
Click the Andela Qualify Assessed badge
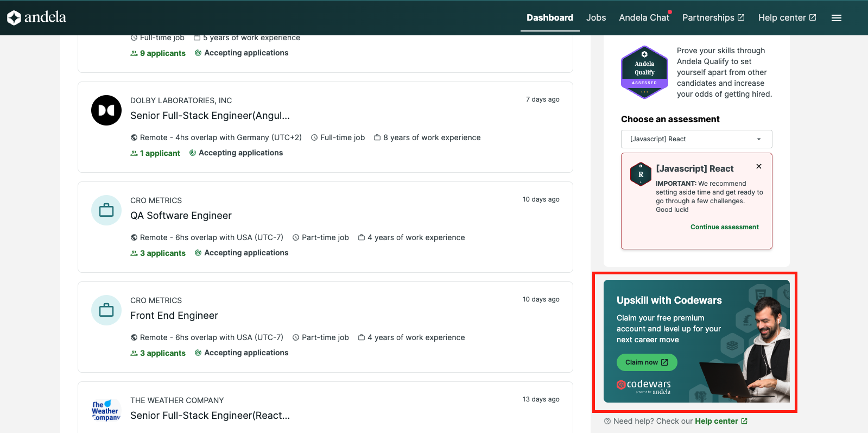point(644,72)
